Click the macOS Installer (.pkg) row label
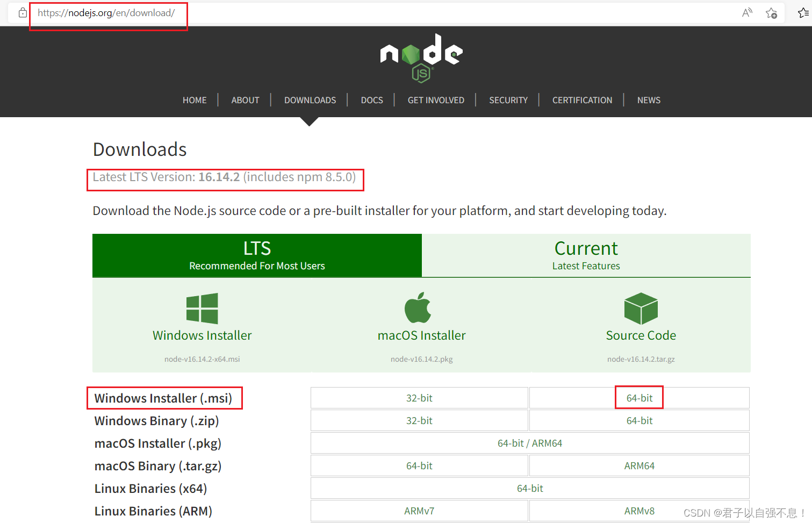The height and width of the screenshot is (523, 812). coord(158,443)
